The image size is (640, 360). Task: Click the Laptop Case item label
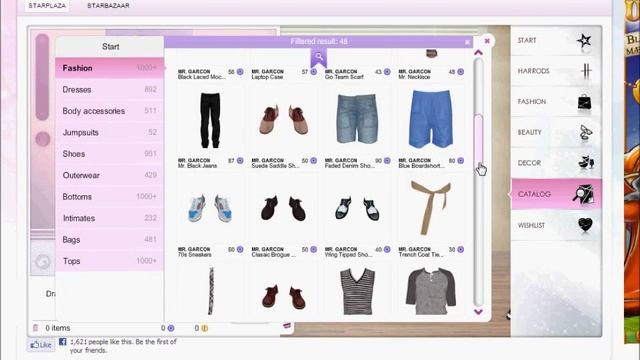[267, 77]
